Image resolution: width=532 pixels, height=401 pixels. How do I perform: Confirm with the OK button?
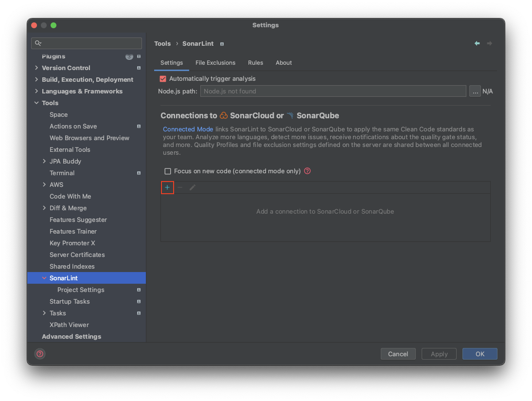point(480,354)
